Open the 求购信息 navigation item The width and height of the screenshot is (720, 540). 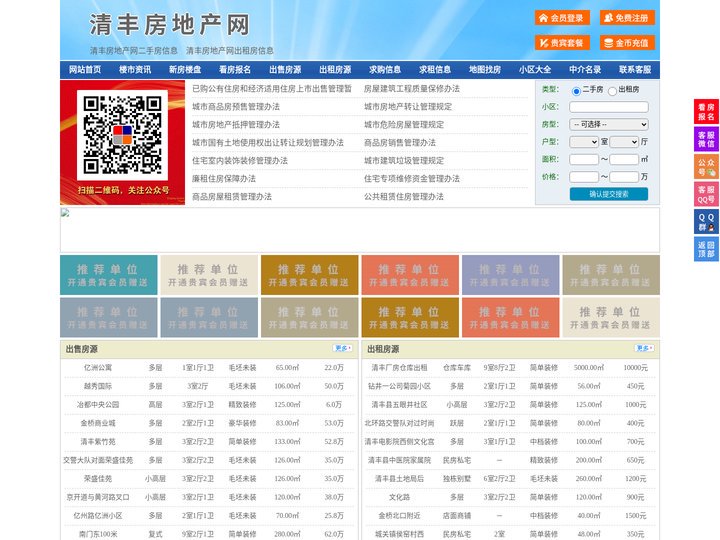pos(385,70)
